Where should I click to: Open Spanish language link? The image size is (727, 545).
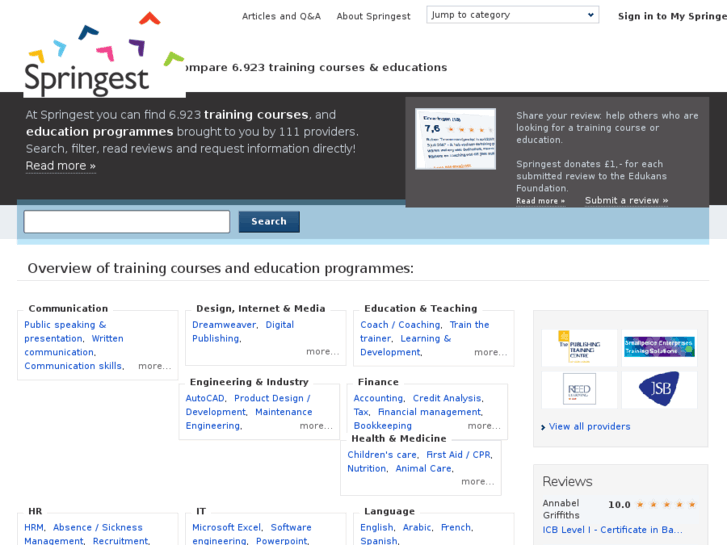coord(378,541)
